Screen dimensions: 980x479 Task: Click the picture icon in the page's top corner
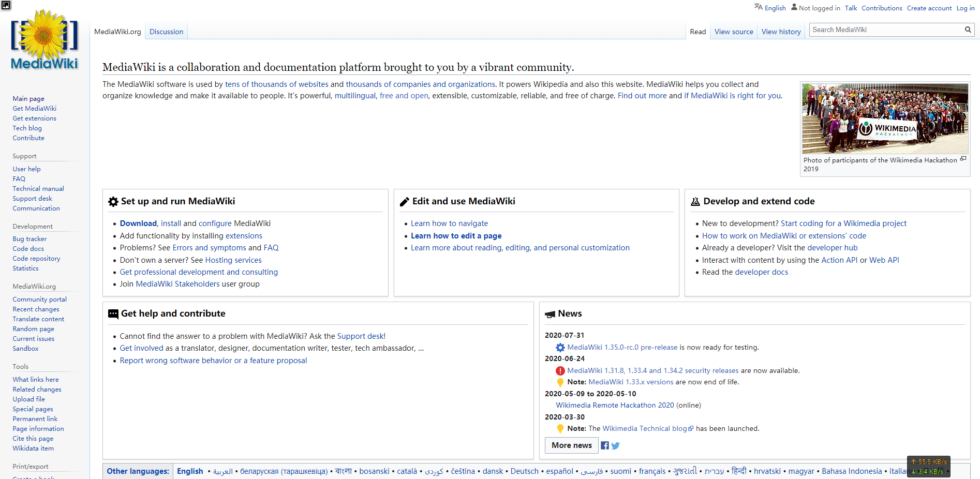click(x=6, y=5)
